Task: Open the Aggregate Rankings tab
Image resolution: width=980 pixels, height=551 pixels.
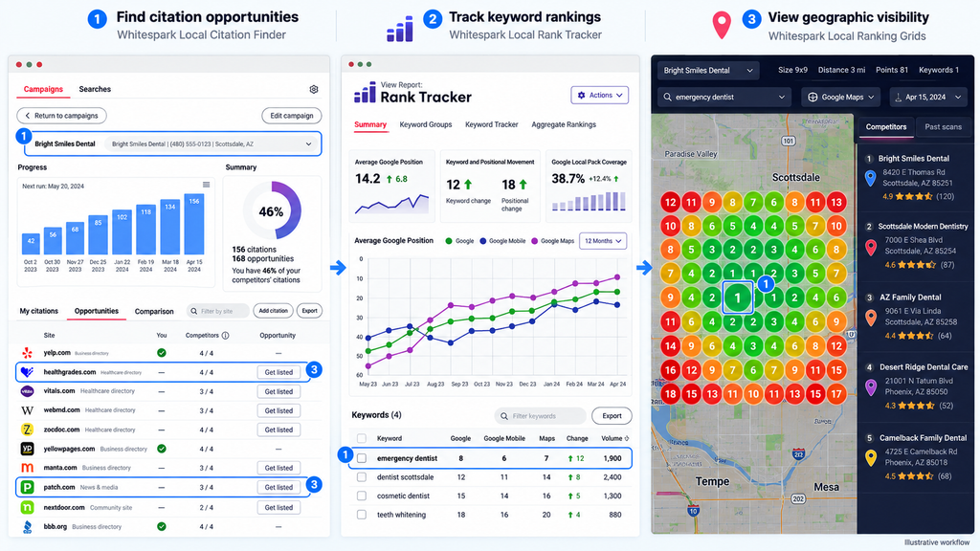Action: pyautogui.click(x=564, y=125)
